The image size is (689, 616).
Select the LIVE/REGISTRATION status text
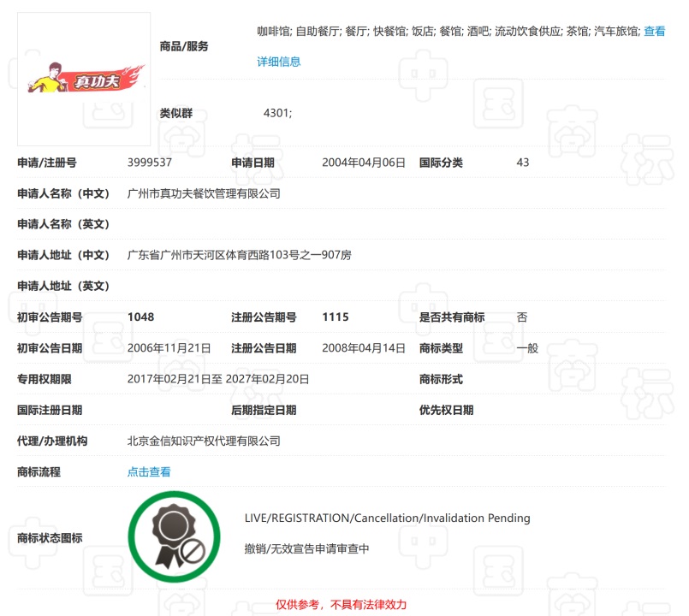(x=387, y=518)
